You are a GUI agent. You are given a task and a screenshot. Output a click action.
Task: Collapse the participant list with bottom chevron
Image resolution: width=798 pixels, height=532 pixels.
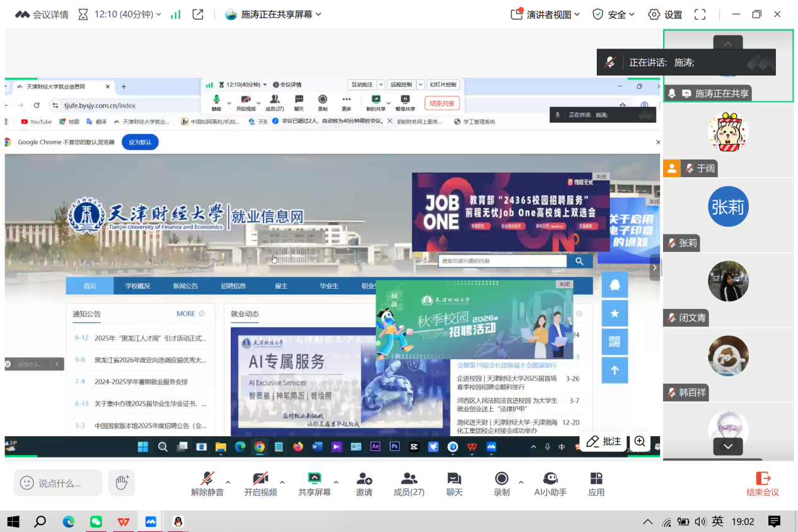727,446
